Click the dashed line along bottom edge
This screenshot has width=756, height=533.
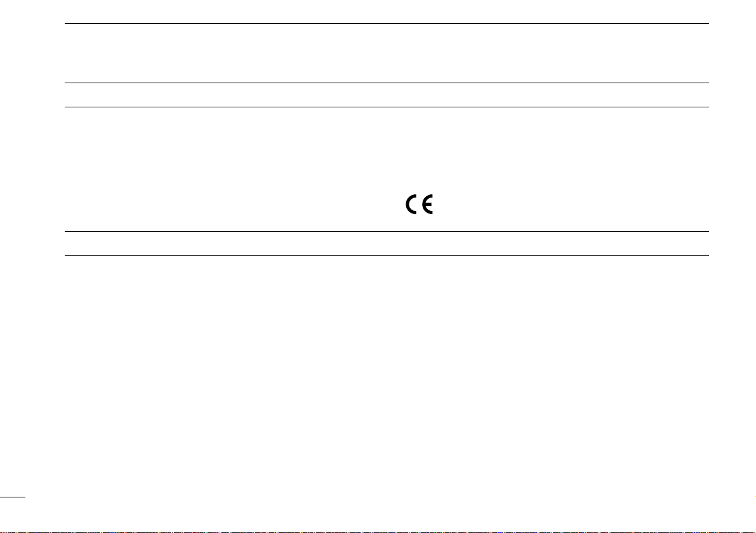click(378, 532)
